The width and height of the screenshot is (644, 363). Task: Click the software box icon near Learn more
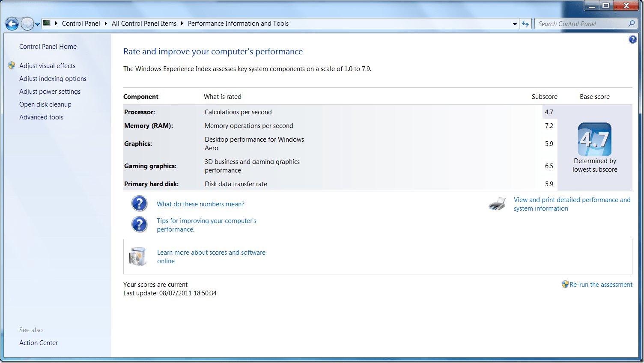pyautogui.click(x=138, y=256)
